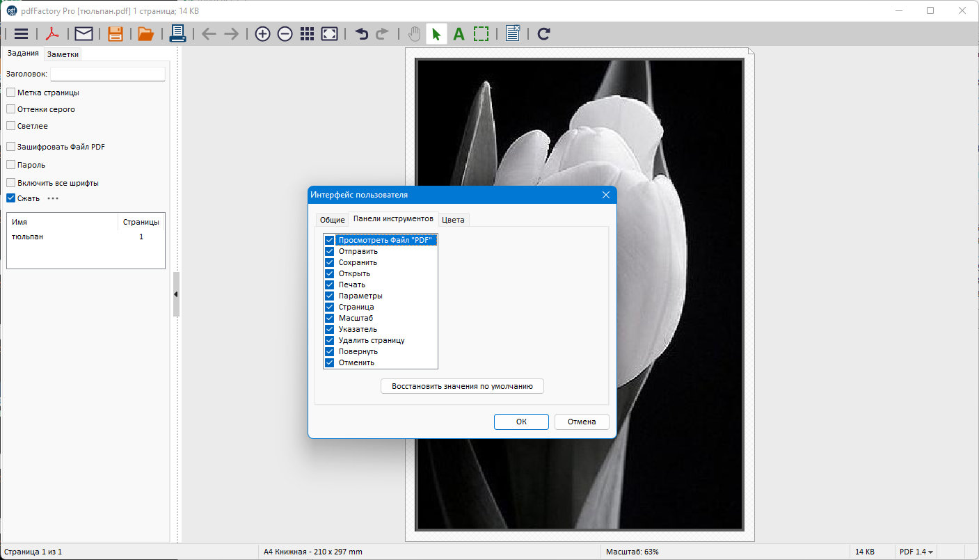Click Отмена button in dialog
The image size is (979, 560).
[582, 422]
